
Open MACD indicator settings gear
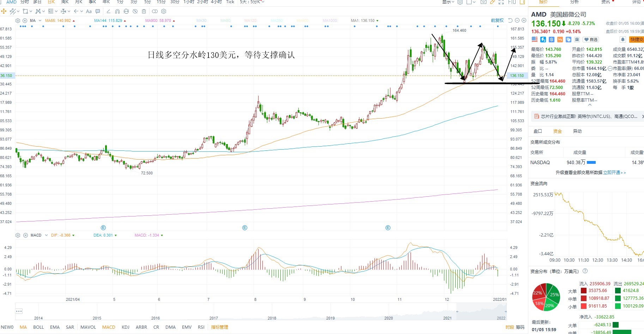(x=18, y=235)
